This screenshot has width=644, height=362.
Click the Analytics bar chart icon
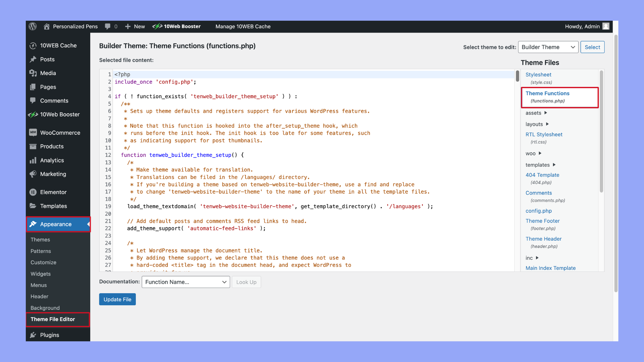click(33, 160)
